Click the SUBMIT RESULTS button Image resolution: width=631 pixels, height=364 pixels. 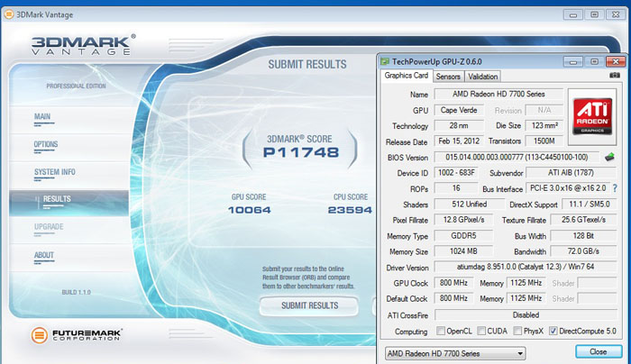[309, 305]
